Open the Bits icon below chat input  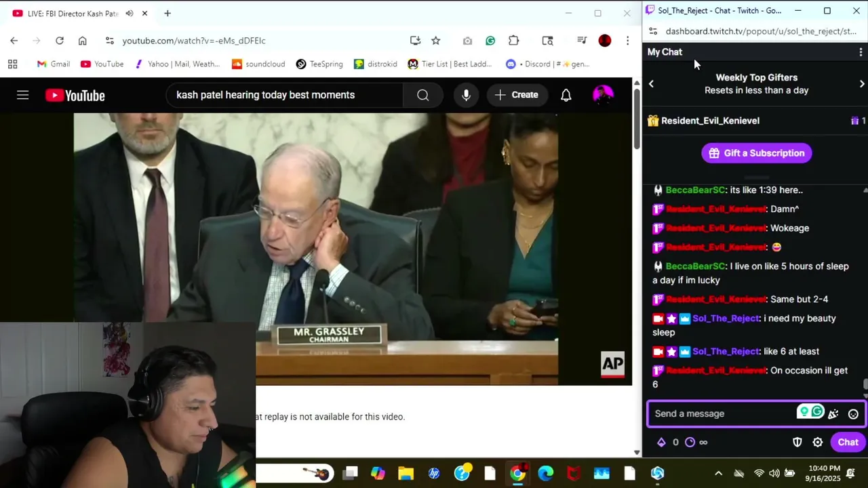pyautogui.click(x=661, y=443)
